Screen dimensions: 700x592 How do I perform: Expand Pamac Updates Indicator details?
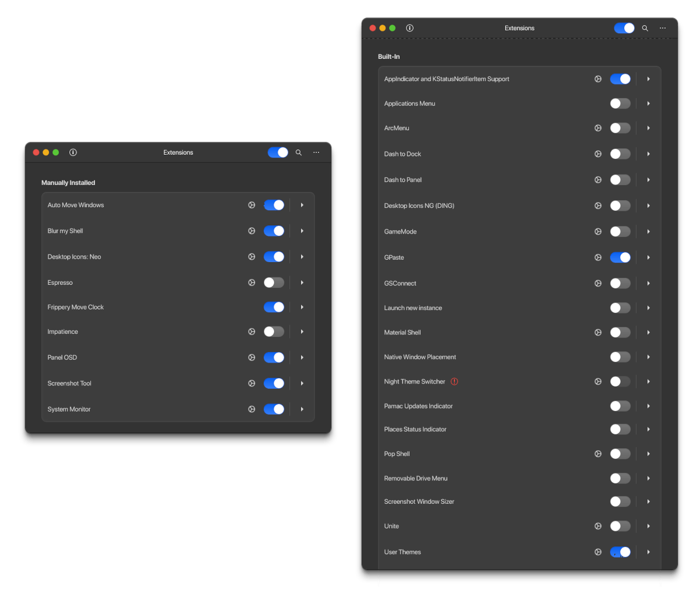tap(649, 406)
